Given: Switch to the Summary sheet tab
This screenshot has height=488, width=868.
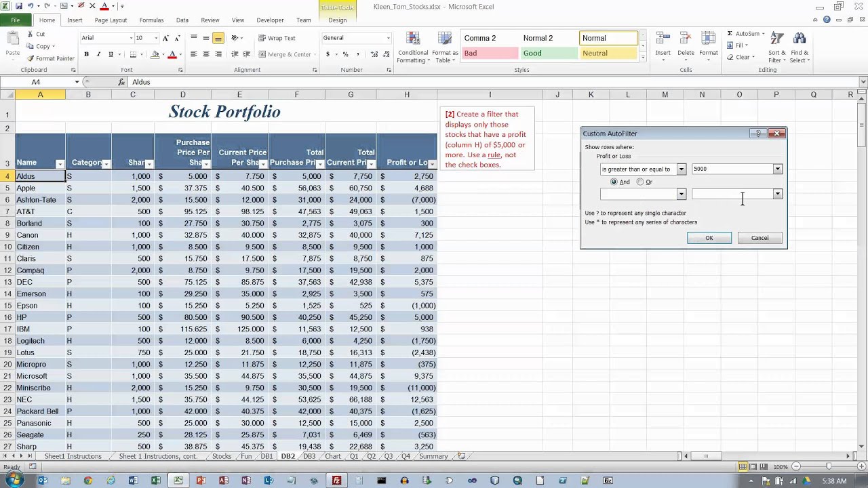Looking at the screenshot, I should 433,457.
